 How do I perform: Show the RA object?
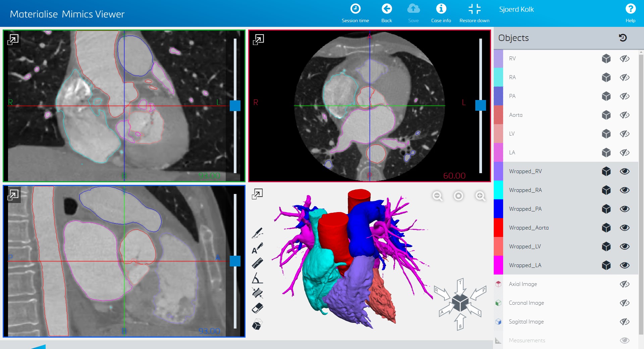coord(625,78)
